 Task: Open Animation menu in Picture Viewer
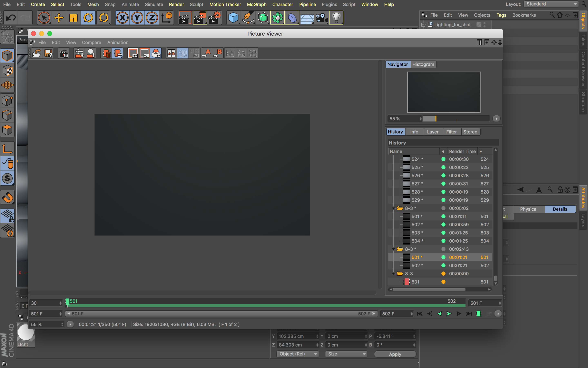[118, 42]
